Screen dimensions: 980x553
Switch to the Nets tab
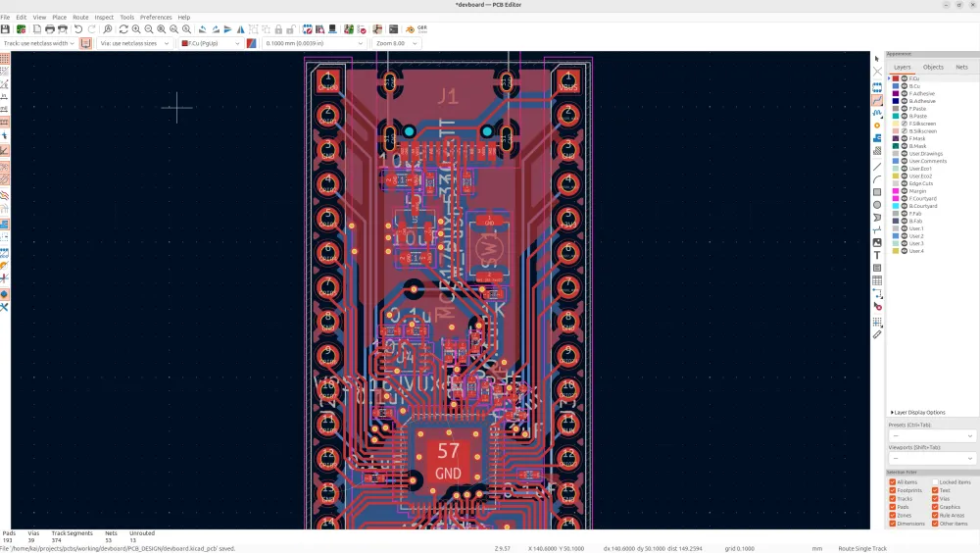click(961, 67)
